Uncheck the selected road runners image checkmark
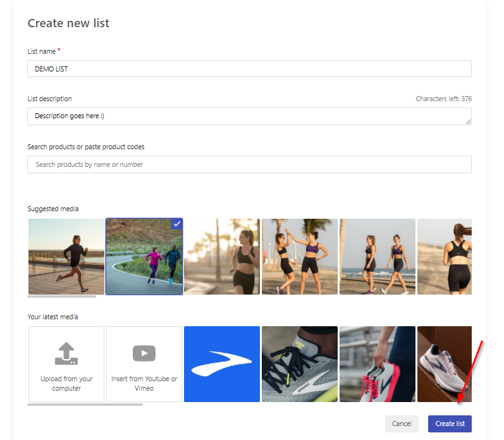This screenshot has width=504, height=440. [177, 224]
